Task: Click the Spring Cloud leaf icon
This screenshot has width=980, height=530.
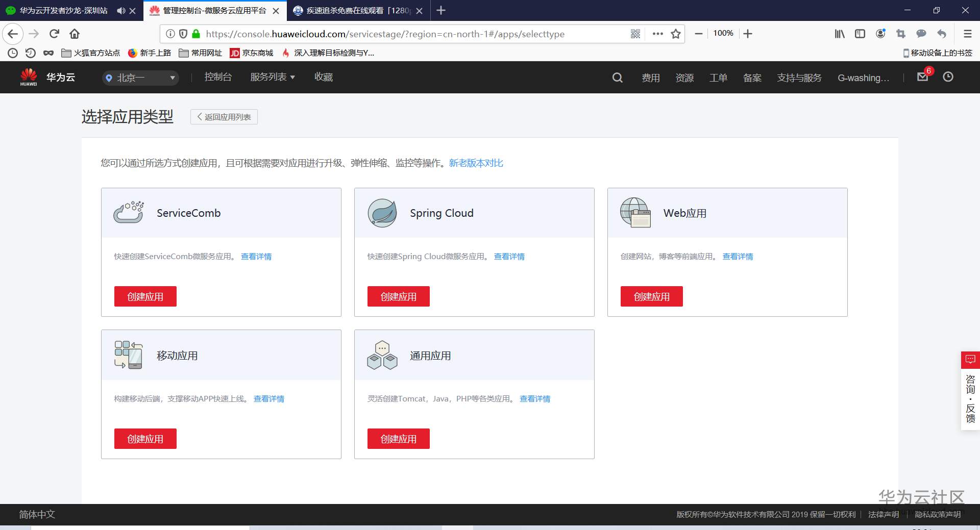Action: [382, 213]
